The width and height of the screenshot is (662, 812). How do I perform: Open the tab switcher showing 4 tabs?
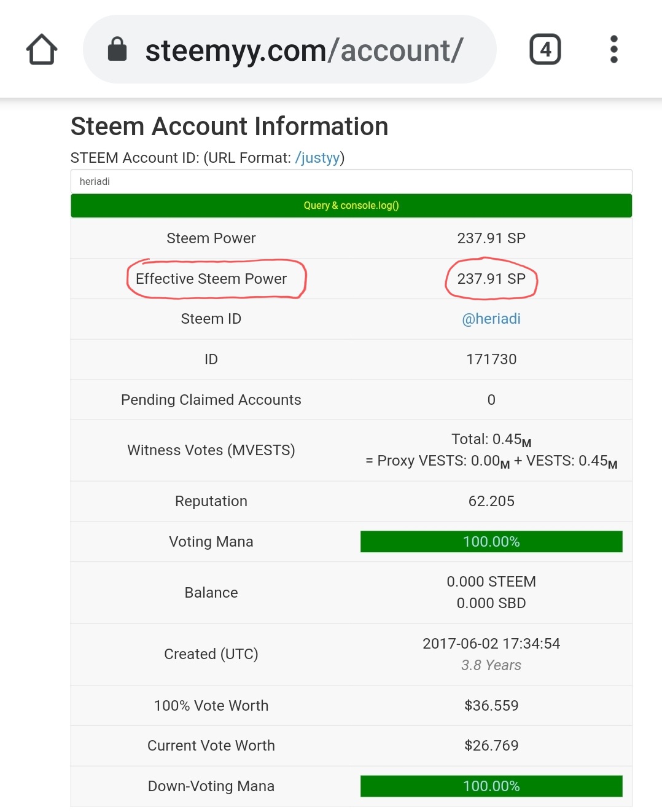[545, 50]
